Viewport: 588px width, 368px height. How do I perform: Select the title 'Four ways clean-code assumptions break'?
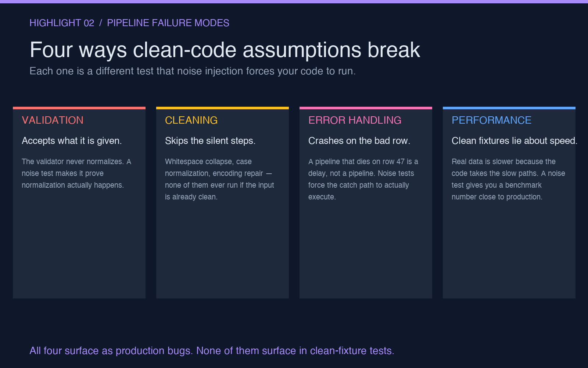coord(225,50)
